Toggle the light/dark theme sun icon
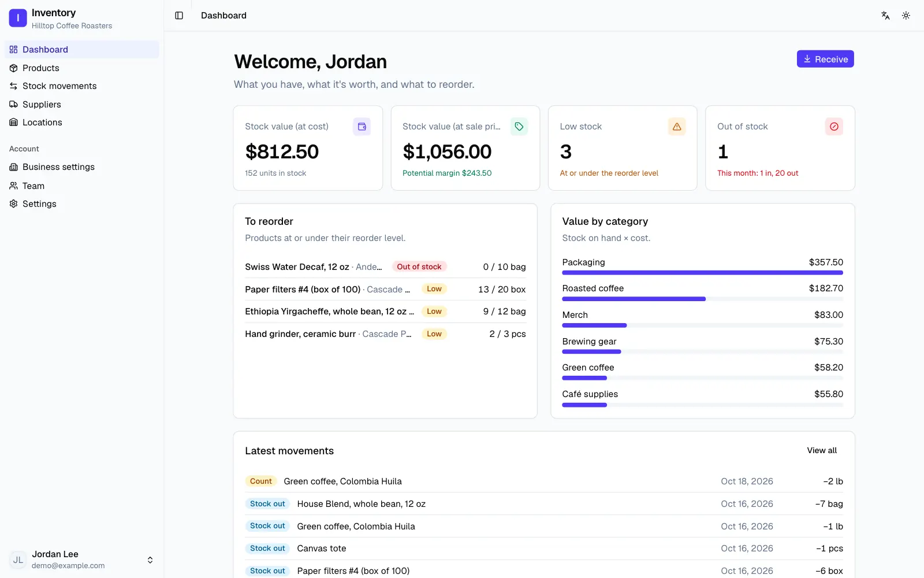The width and height of the screenshot is (924, 578). (906, 16)
